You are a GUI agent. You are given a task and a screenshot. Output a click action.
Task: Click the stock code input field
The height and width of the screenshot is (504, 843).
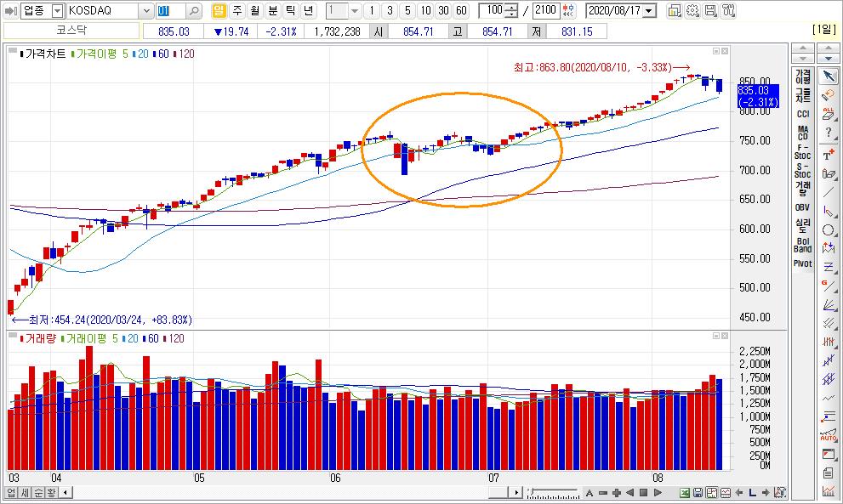click(x=170, y=10)
